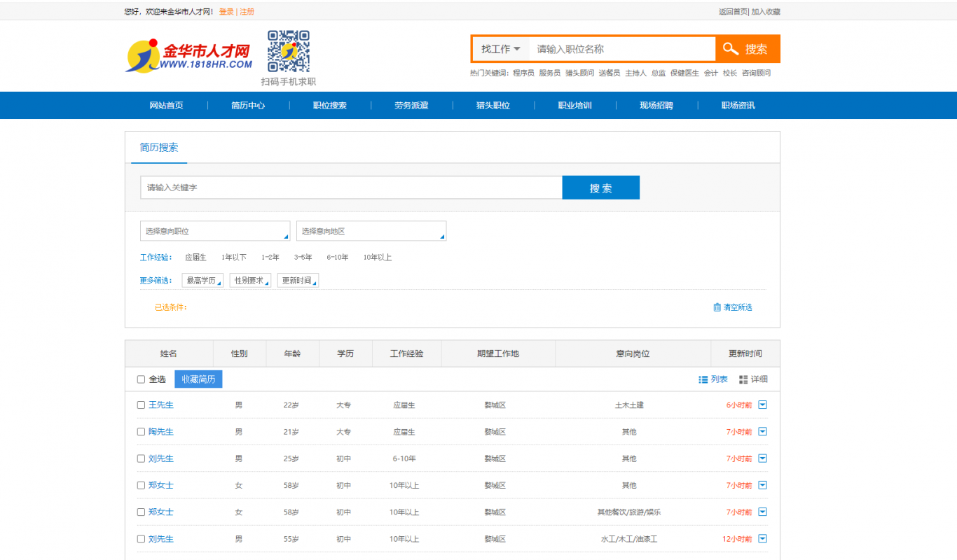Image resolution: width=957 pixels, height=560 pixels.
Task: Filter work experience by 1年以下
Action: [x=234, y=258]
